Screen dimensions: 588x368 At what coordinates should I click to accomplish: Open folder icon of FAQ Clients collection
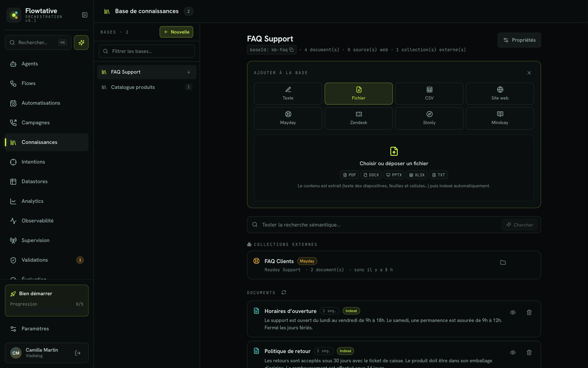point(503,263)
